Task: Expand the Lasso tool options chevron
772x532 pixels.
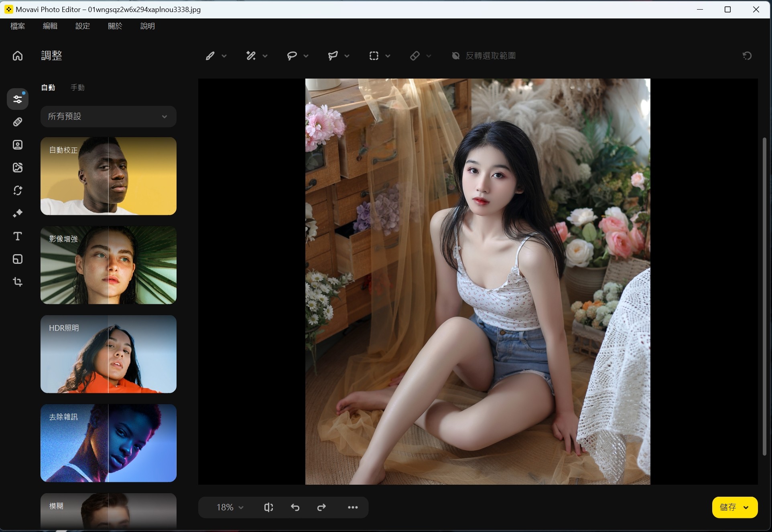Action: pyautogui.click(x=306, y=56)
